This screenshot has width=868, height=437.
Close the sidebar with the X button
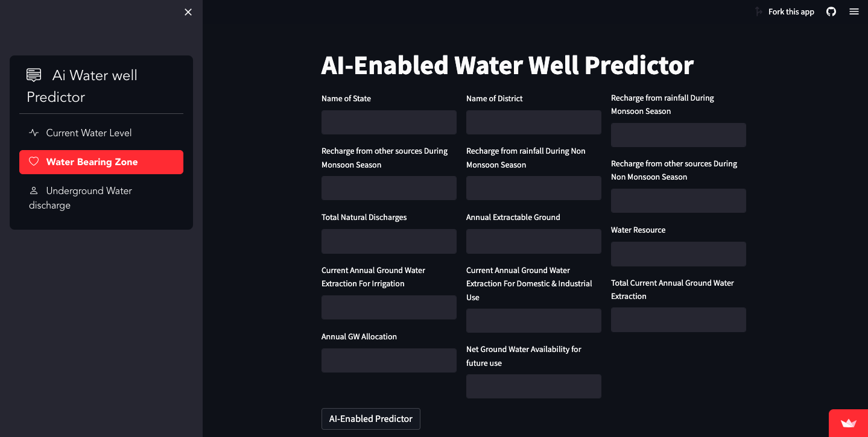(188, 11)
